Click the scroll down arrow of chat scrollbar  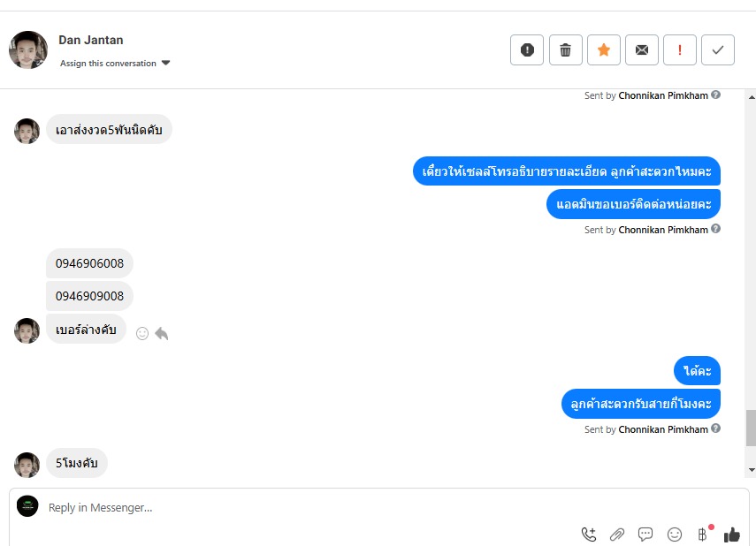point(752,470)
